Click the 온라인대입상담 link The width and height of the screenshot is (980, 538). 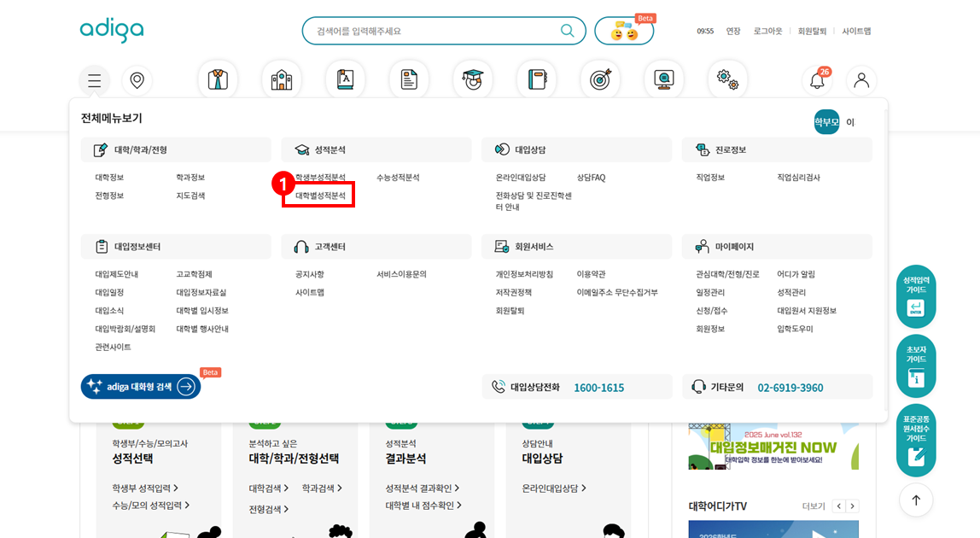click(x=521, y=178)
